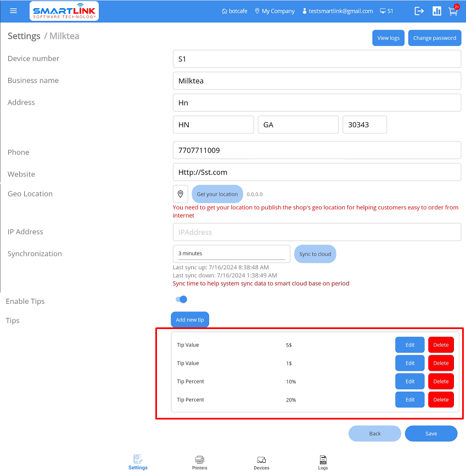The image size is (466, 476).
Task: Click the map pin location icon
Action: click(x=181, y=194)
